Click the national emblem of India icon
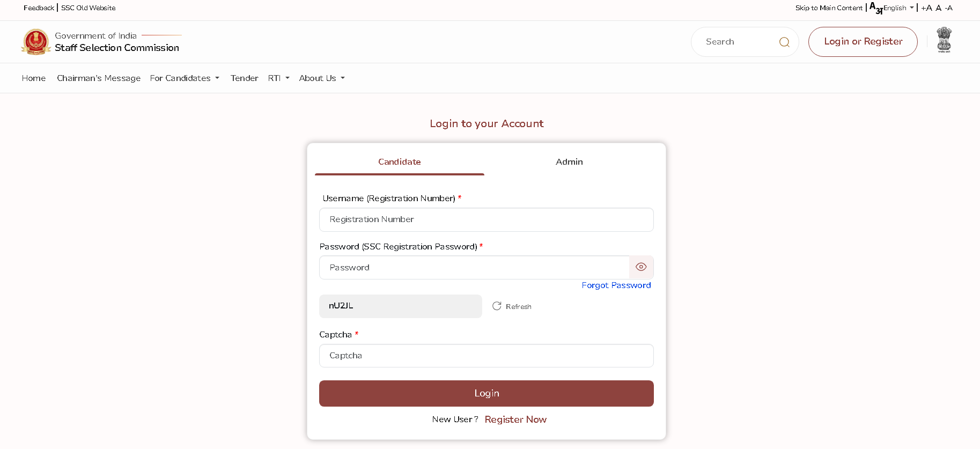This screenshot has height=449, width=980. [944, 40]
